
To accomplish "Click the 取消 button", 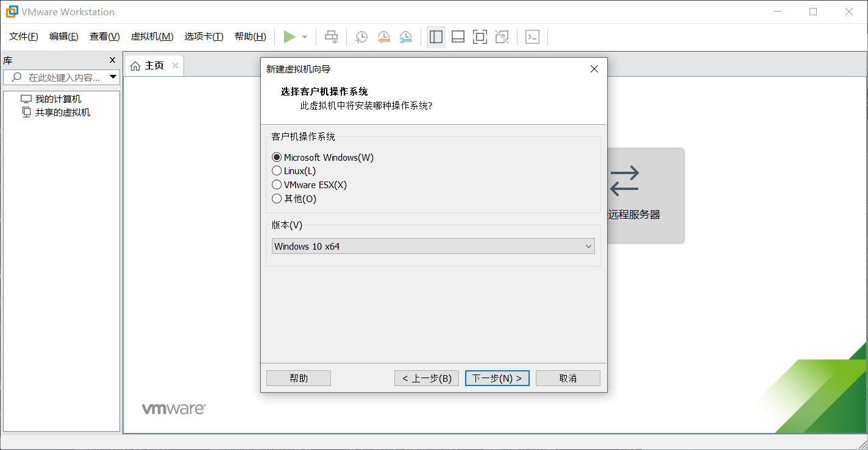I will (x=568, y=378).
